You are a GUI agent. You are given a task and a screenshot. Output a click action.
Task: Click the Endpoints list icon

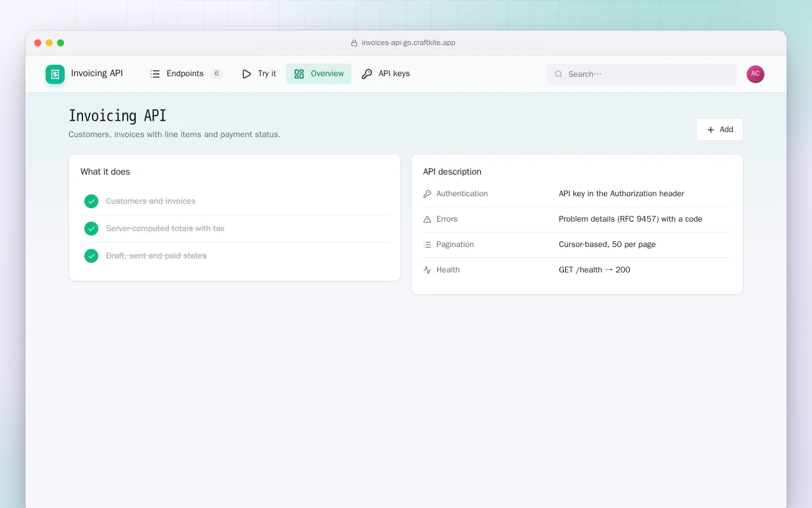[155, 74]
